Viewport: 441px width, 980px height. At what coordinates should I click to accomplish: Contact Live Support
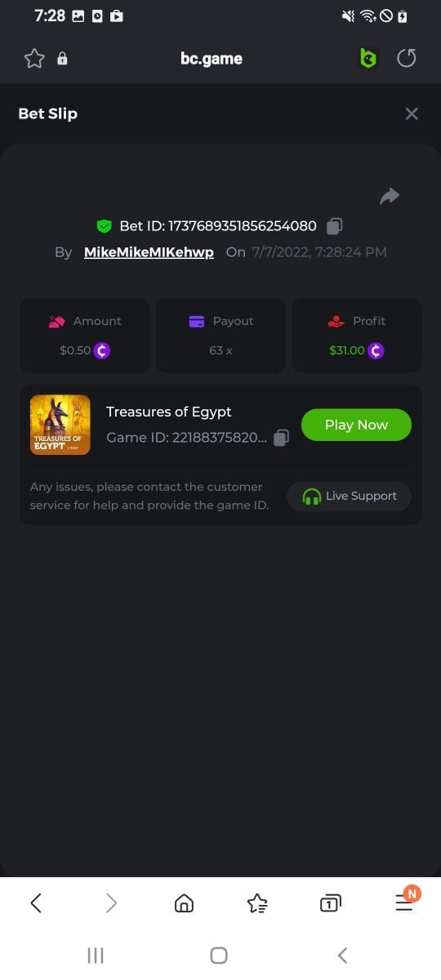click(x=350, y=496)
